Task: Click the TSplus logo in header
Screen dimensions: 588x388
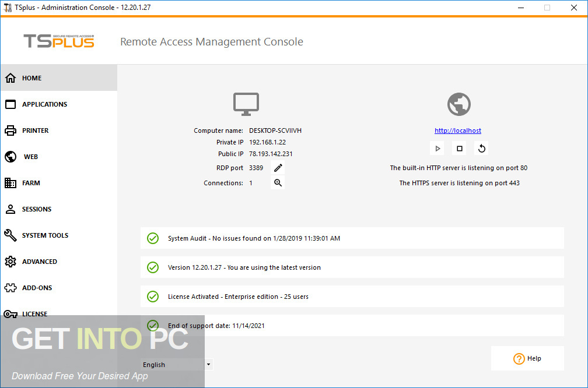Action: pos(59,41)
